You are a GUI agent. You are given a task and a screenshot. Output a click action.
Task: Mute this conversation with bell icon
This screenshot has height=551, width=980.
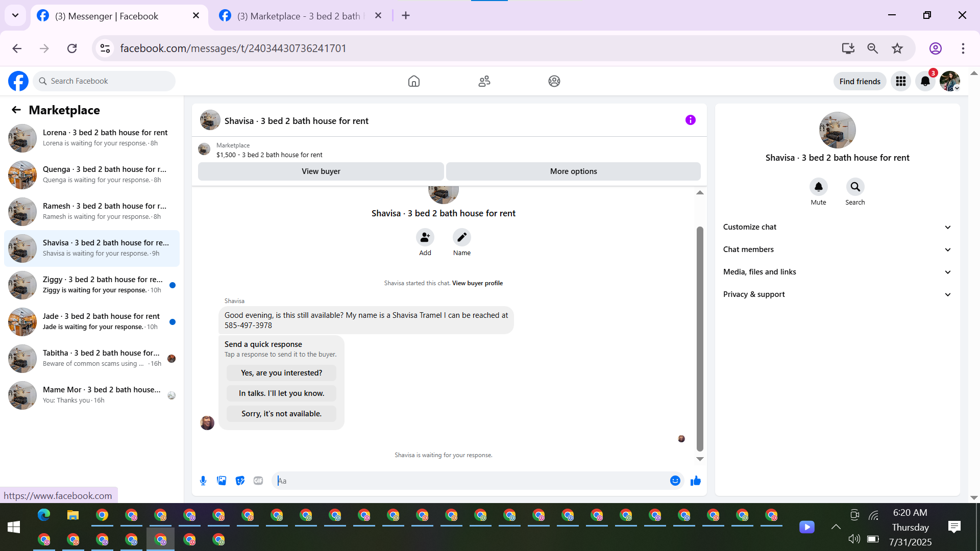pos(818,187)
